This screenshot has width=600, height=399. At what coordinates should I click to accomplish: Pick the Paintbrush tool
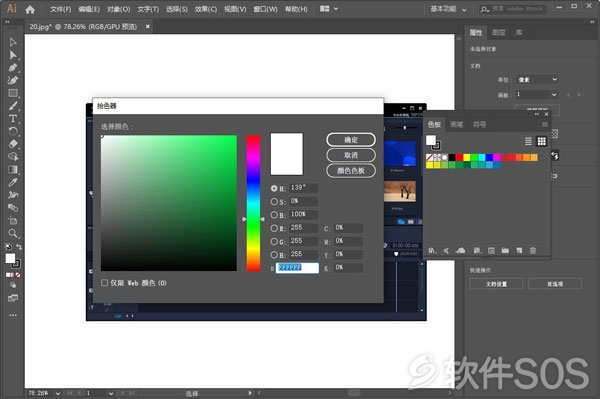(x=13, y=106)
